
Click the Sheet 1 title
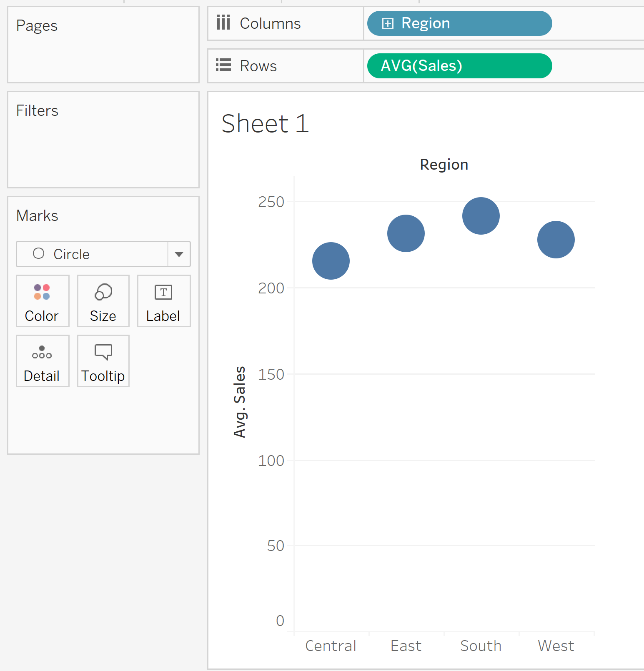(265, 124)
